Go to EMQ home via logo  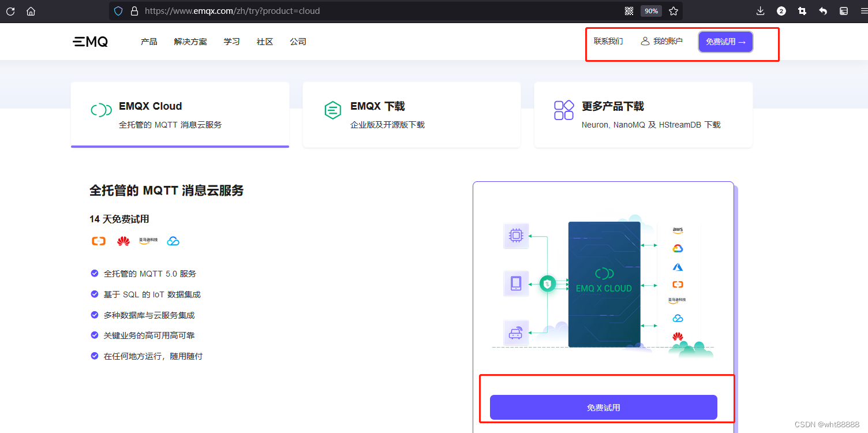pos(90,42)
